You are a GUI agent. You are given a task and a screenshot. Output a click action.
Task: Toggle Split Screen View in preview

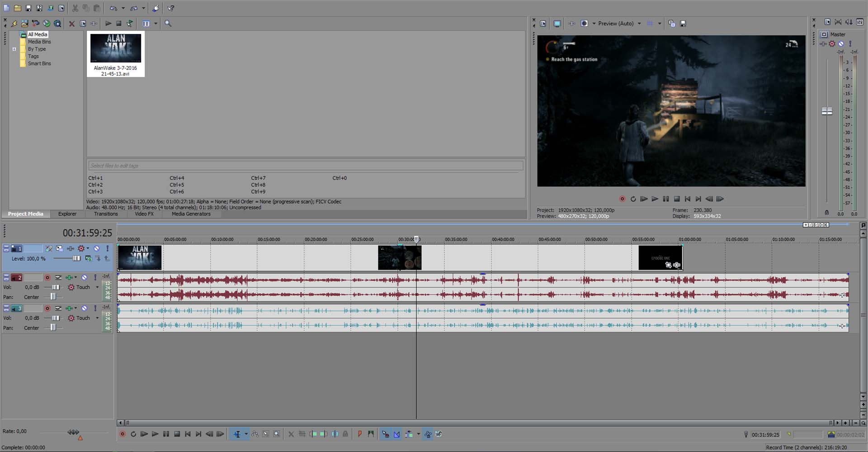pyautogui.click(x=585, y=24)
